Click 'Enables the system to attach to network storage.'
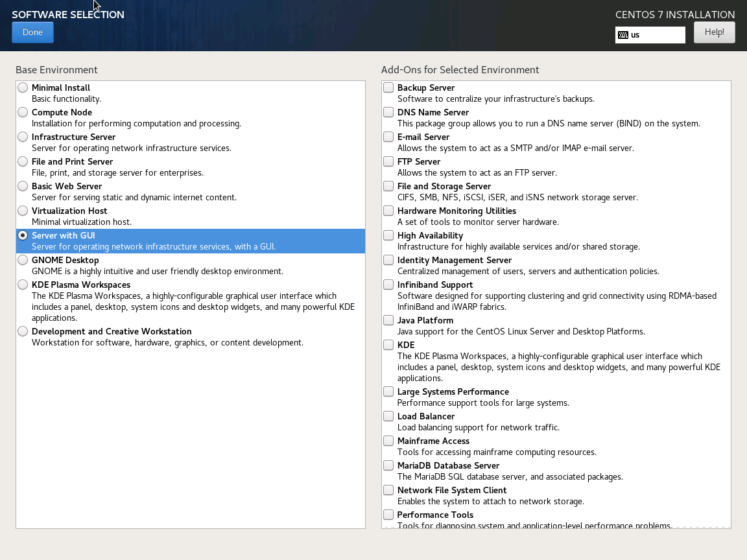The width and height of the screenshot is (747, 560). pos(491,502)
